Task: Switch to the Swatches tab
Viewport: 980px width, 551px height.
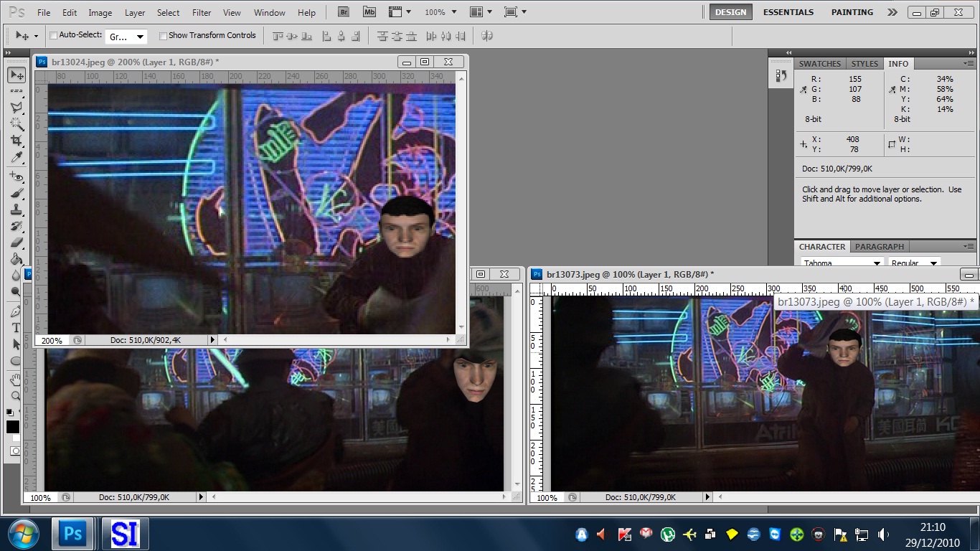Action: (819, 64)
